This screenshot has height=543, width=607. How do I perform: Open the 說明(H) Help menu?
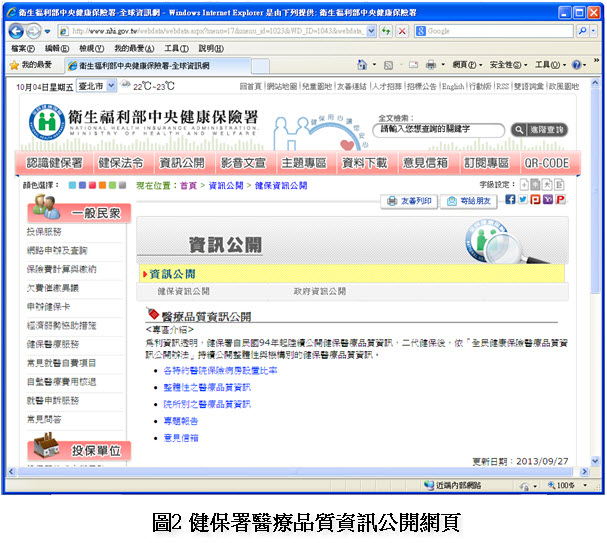(211, 48)
